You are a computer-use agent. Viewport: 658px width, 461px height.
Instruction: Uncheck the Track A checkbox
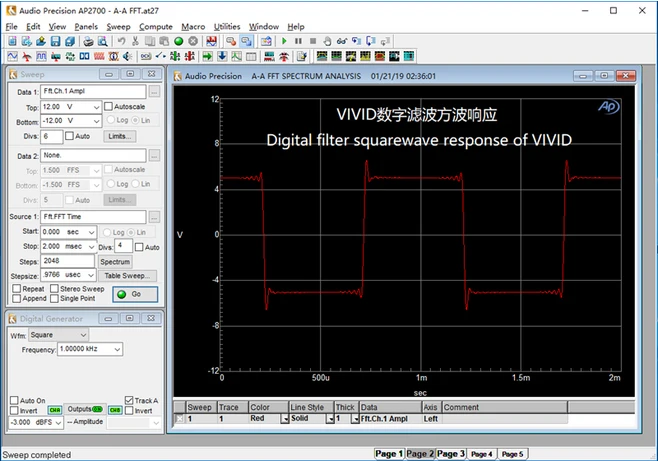129,400
